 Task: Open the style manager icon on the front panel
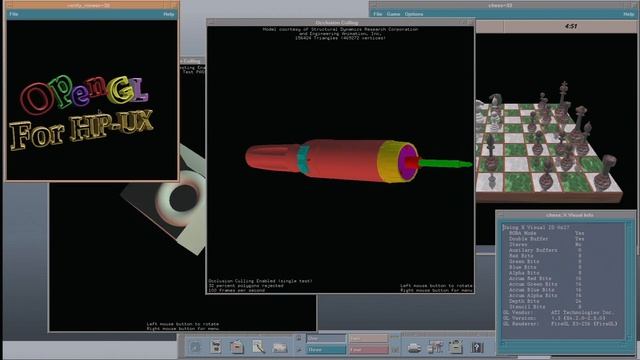pos(435,347)
